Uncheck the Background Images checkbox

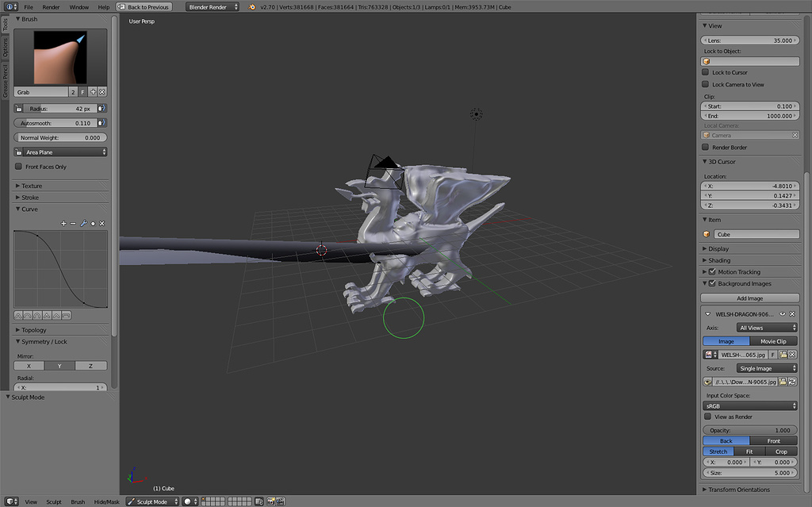click(712, 283)
